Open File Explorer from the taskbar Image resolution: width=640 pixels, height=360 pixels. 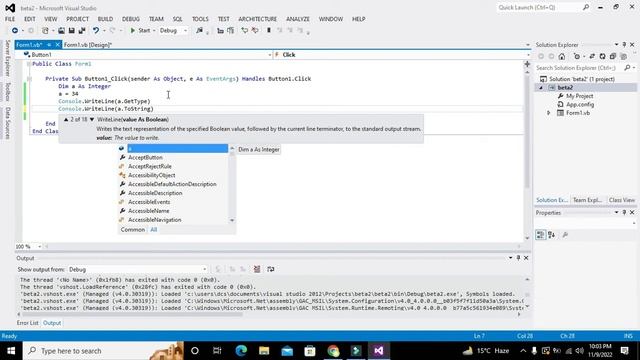click(264, 351)
